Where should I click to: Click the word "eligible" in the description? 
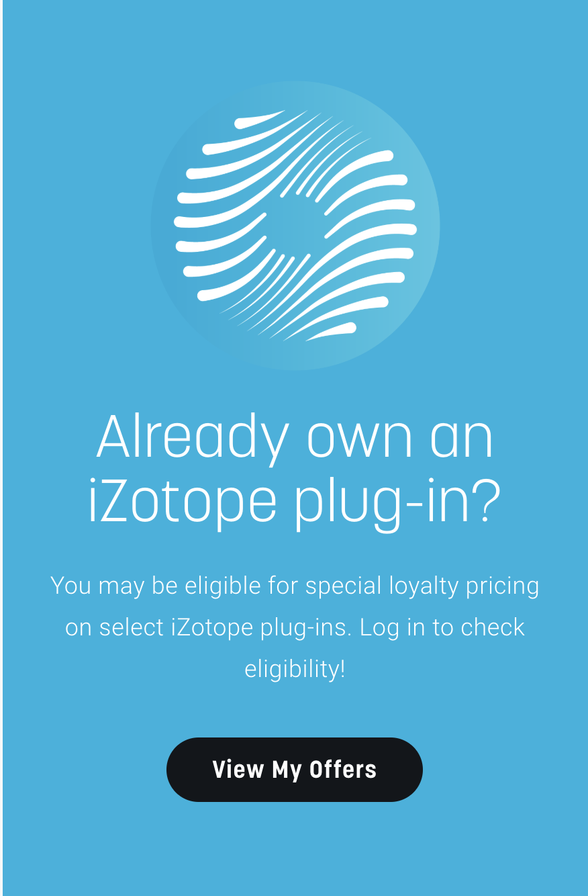click(x=223, y=586)
